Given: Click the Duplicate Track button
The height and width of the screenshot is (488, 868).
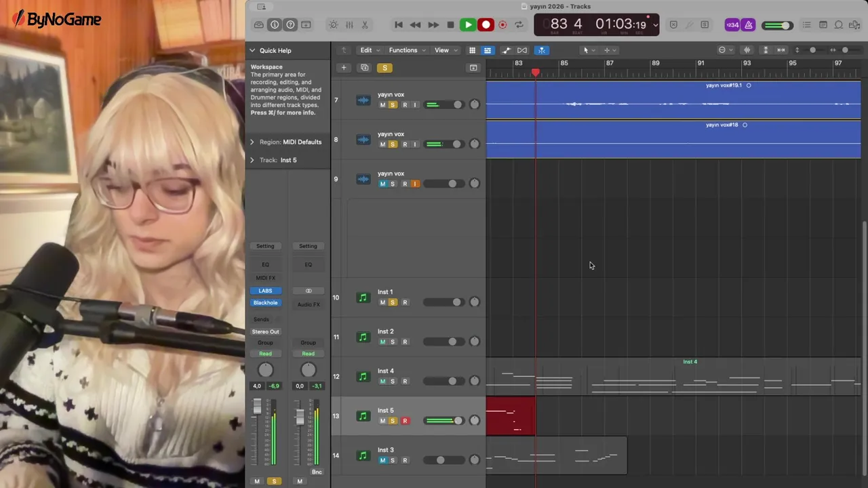Looking at the screenshot, I should coord(365,68).
